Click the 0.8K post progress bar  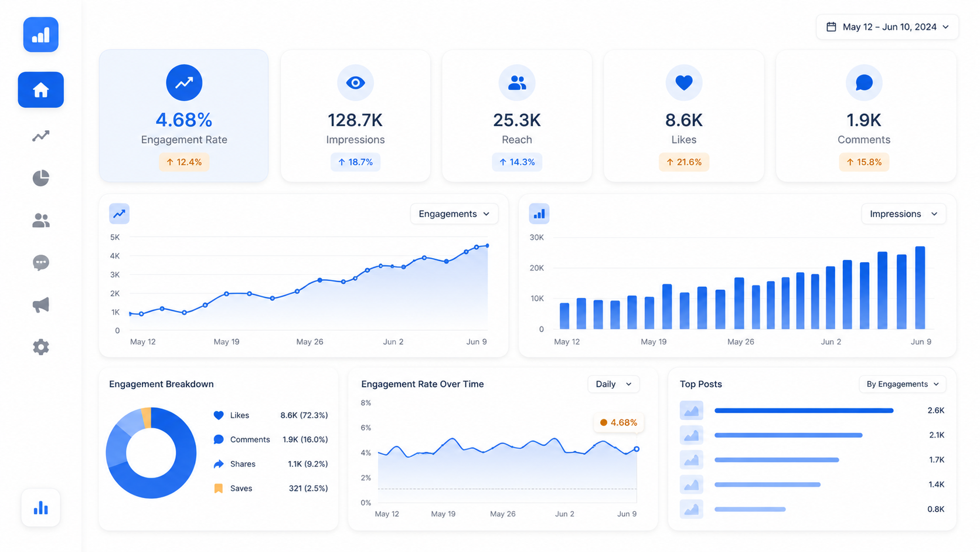click(750, 509)
